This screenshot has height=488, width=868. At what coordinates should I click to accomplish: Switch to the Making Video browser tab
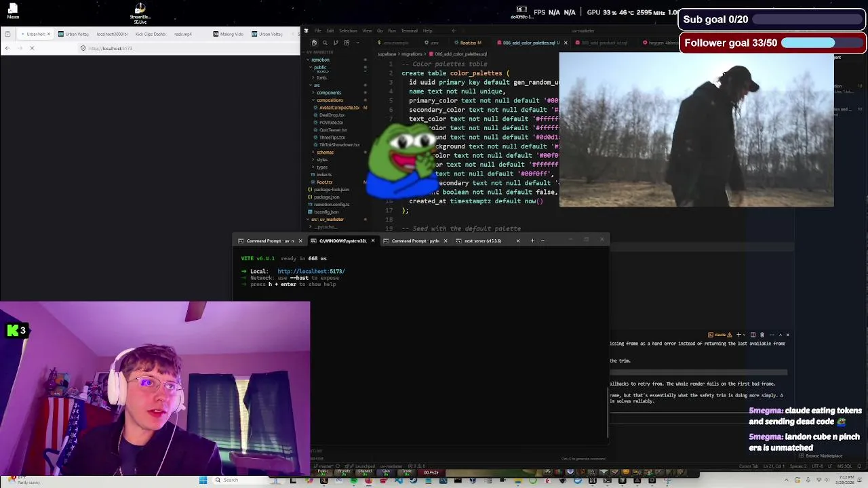pos(229,34)
